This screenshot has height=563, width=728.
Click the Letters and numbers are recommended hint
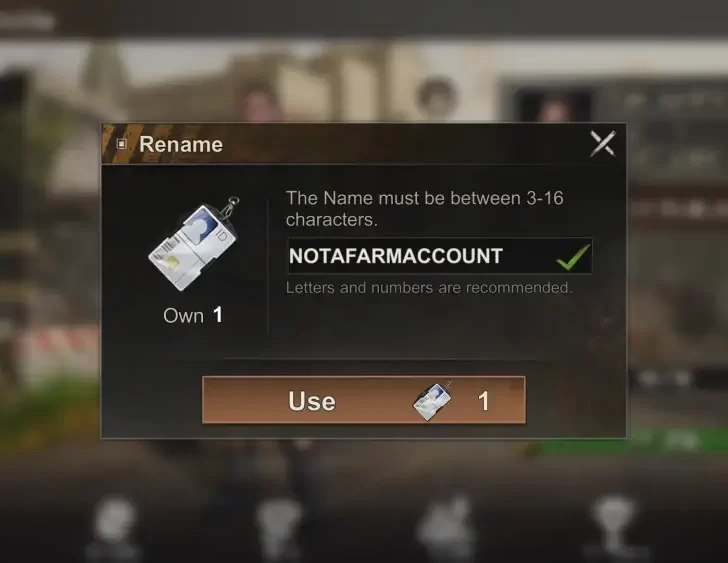click(x=429, y=288)
